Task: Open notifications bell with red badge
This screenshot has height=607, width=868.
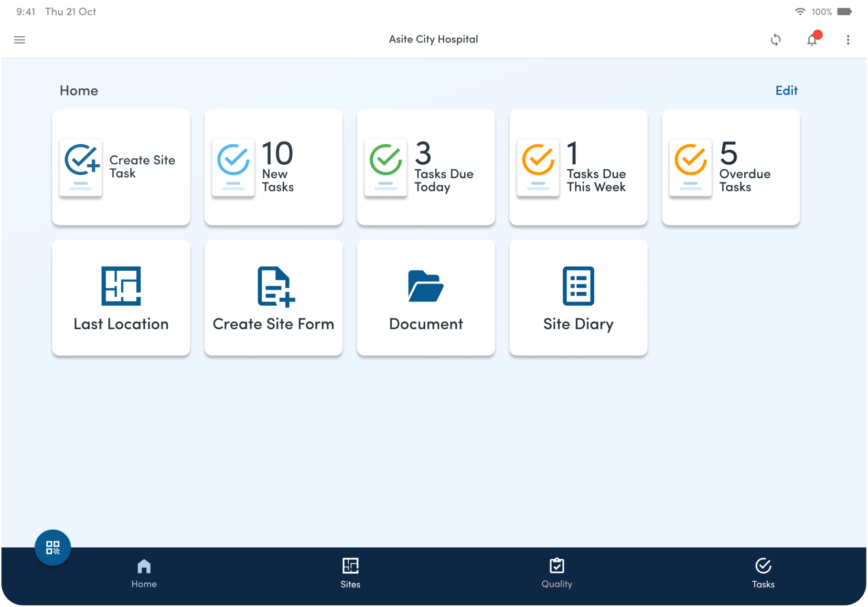Action: (812, 40)
